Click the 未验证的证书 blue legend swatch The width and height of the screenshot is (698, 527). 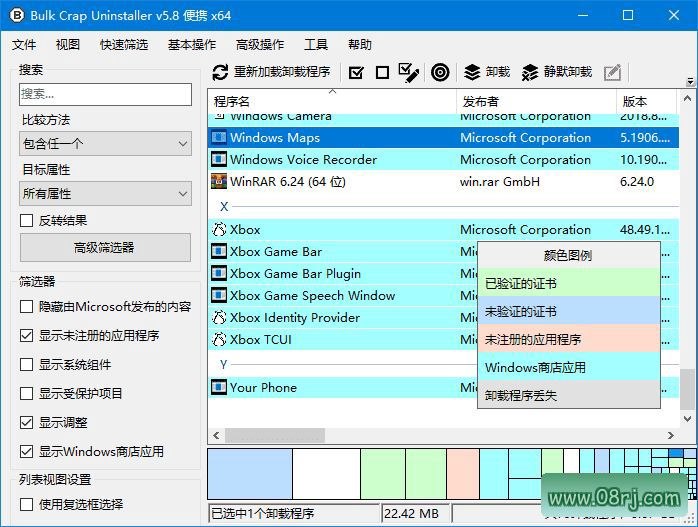tap(568, 311)
